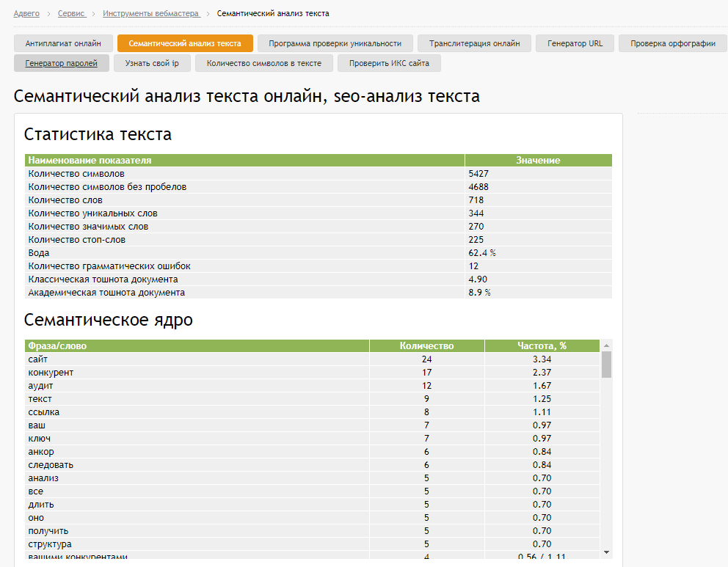Click Проверить ИКС сайта button
Screen dimensions: 728x567
click(389, 63)
